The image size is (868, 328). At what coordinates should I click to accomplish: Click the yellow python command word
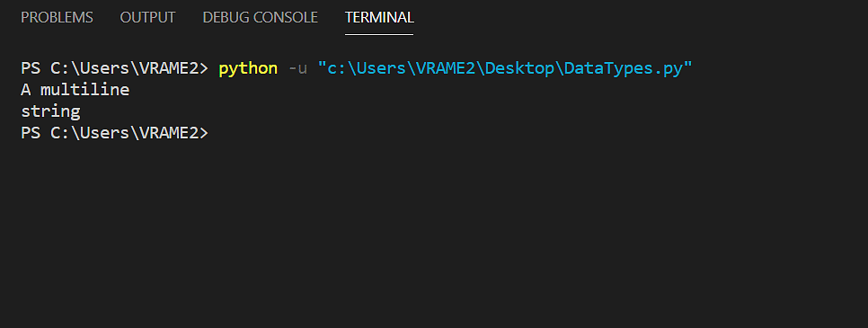click(248, 68)
